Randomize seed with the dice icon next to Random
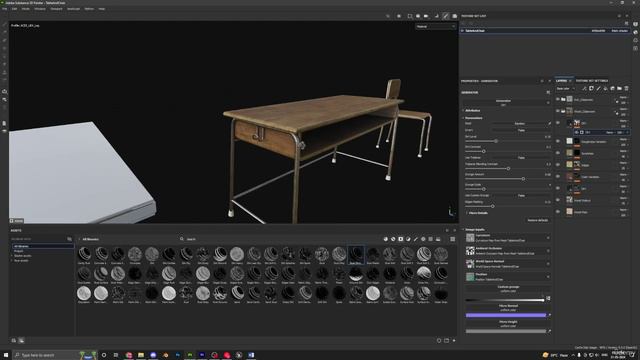The image size is (640, 360). point(549,123)
